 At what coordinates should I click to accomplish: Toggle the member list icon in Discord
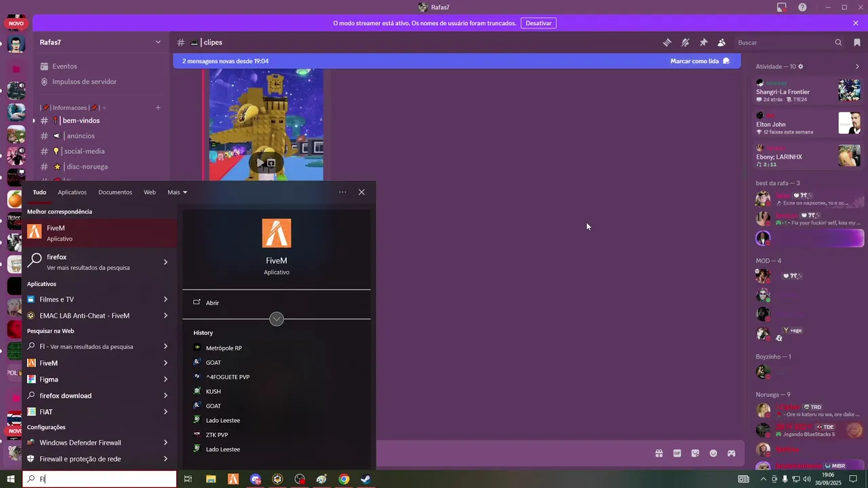(x=722, y=42)
